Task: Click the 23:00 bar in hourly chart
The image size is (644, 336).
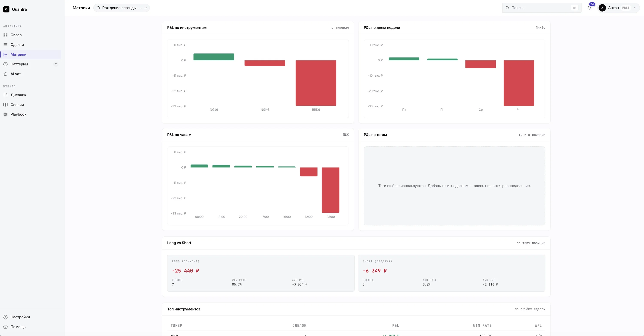Action: (x=331, y=190)
